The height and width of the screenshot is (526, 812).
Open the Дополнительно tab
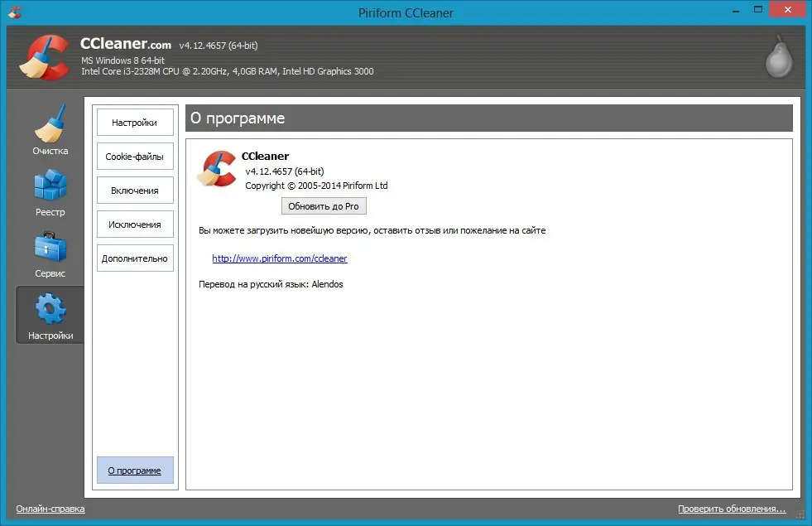[135, 258]
